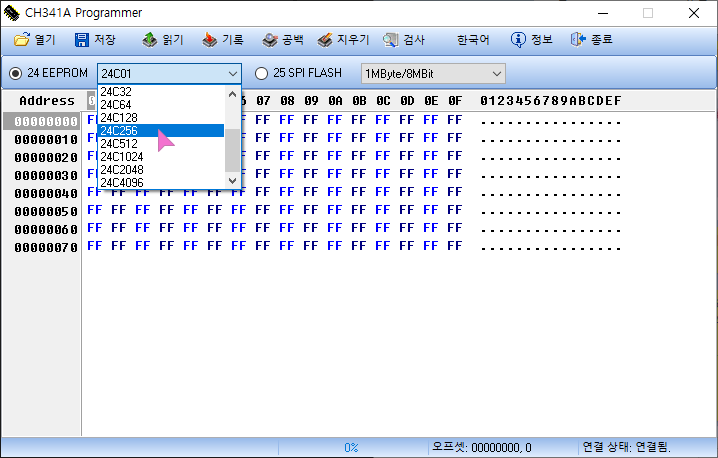Click the 0F column header
This screenshot has width=718, height=458.
[x=455, y=101]
